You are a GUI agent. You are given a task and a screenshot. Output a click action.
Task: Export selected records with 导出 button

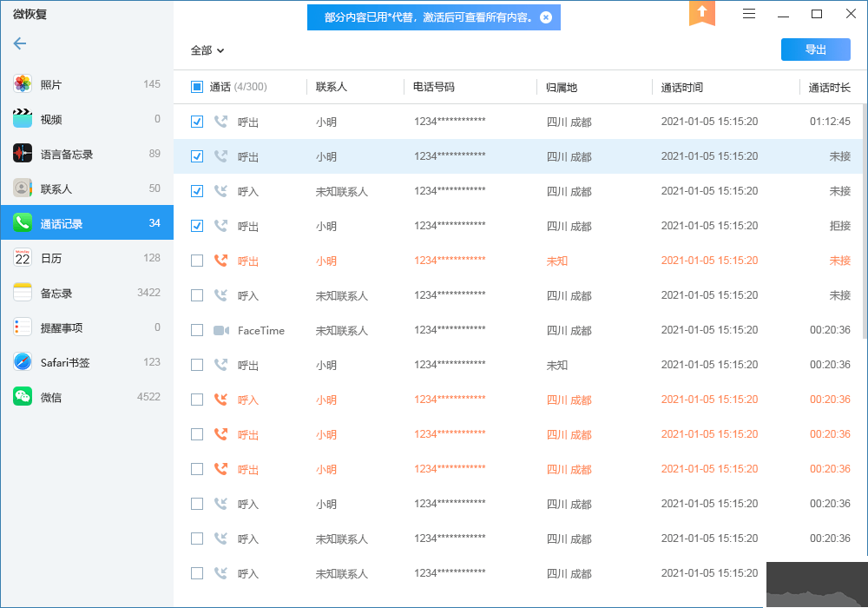[x=815, y=50]
